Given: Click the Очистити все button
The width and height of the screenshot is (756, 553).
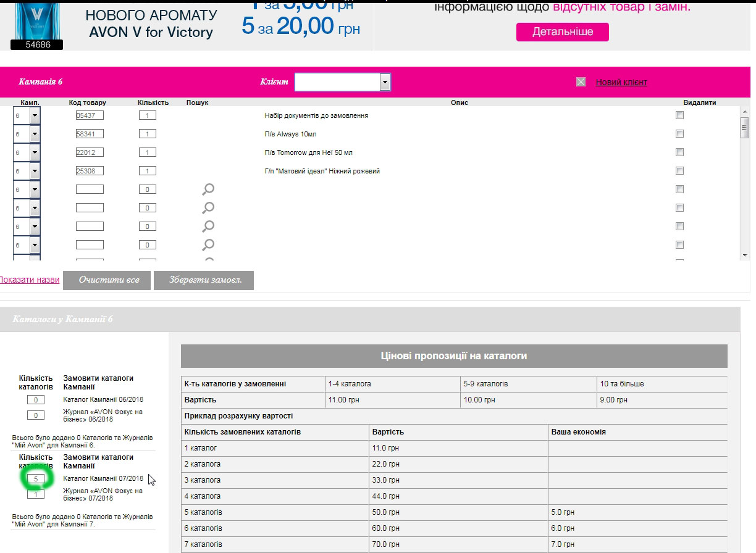Looking at the screenshot, I should click(x=108, y=280).
